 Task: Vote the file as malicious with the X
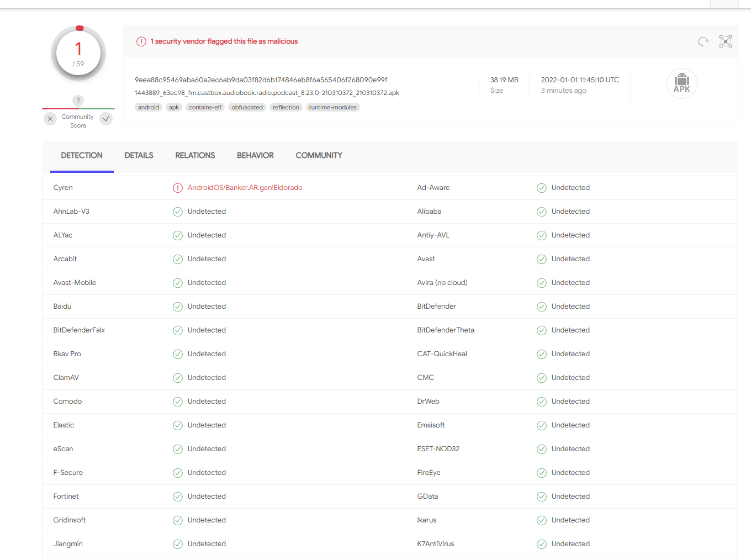point(50,119)
